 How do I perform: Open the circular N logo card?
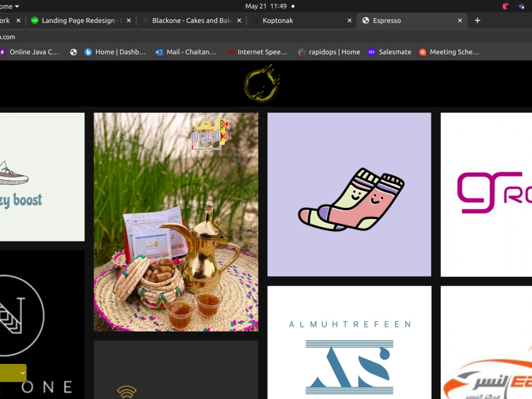[42, 325]
